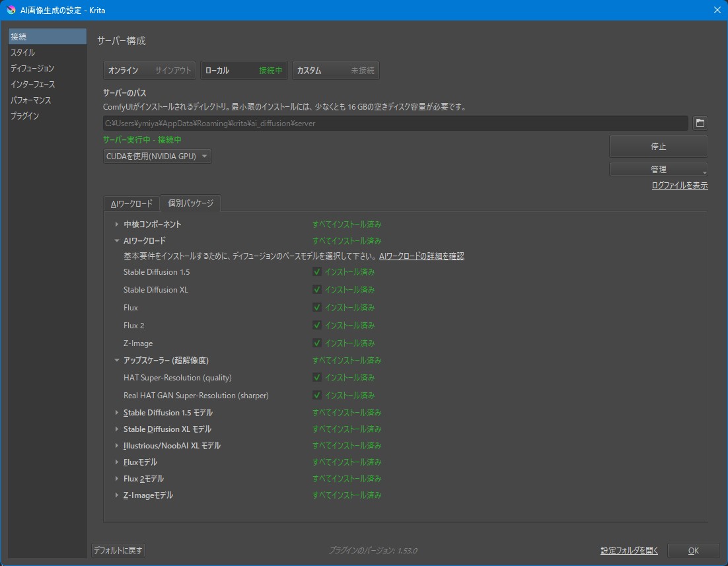Click the プラグインのバージョン: 1.53.0 text
Screen dimensions: 728x566
(x=373, y=550)
